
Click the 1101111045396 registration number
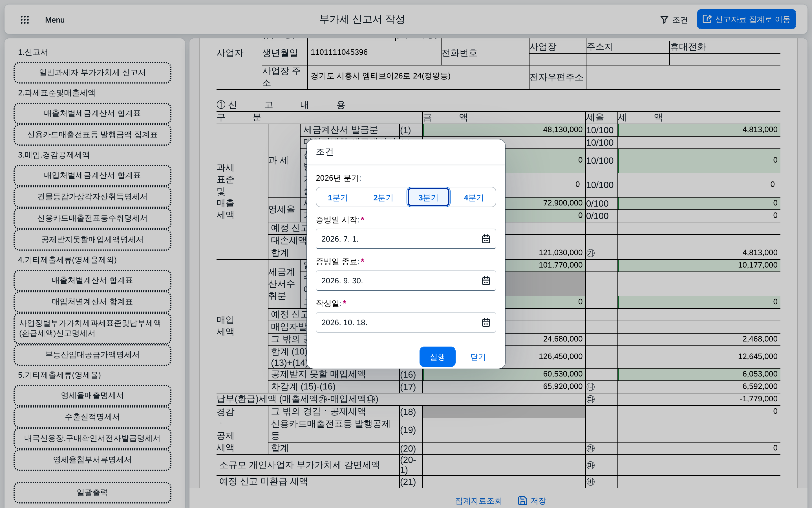coord(339,52)
